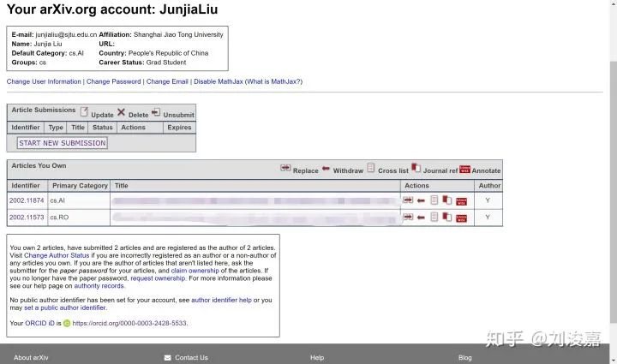
Task: Click the Update legend icon
Action: coord(84,111)
